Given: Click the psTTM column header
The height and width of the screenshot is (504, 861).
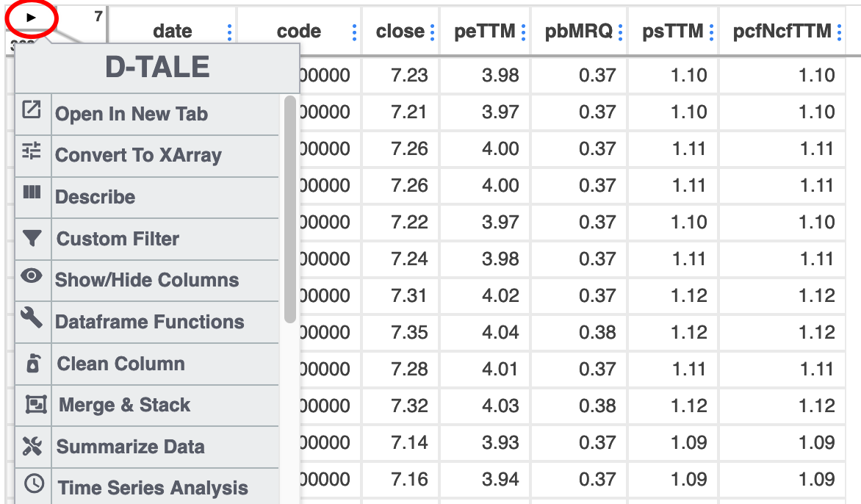Looking at the screenshot, I should click(672, 32).
